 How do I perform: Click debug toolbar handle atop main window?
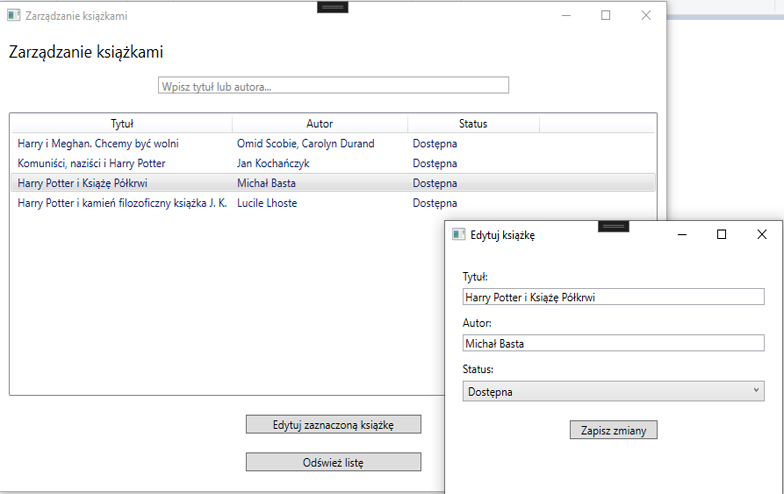(332, 7)
